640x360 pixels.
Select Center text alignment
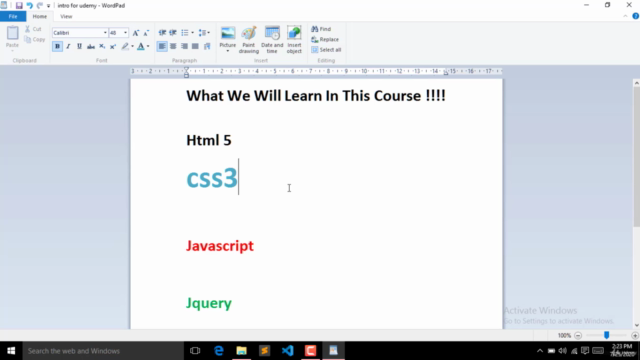(x=173, y=47)
